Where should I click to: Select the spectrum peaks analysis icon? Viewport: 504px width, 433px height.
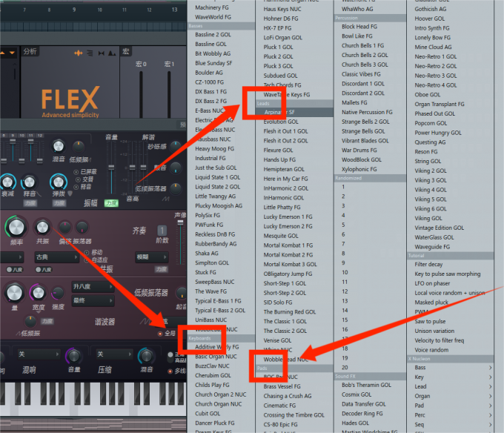tap(111, 53)
